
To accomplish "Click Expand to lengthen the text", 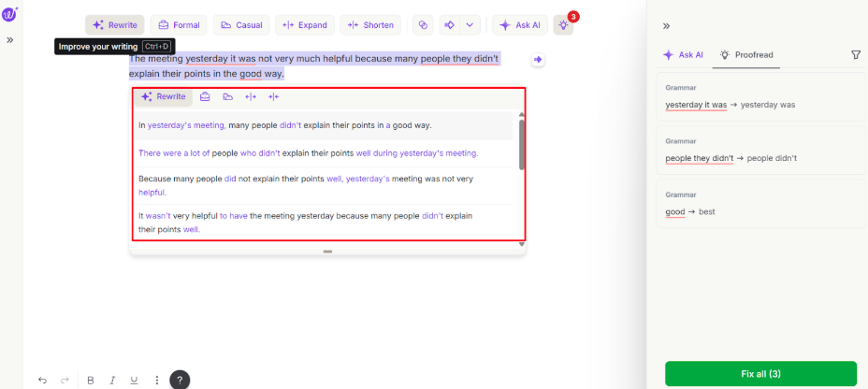I will pos(304,25).
